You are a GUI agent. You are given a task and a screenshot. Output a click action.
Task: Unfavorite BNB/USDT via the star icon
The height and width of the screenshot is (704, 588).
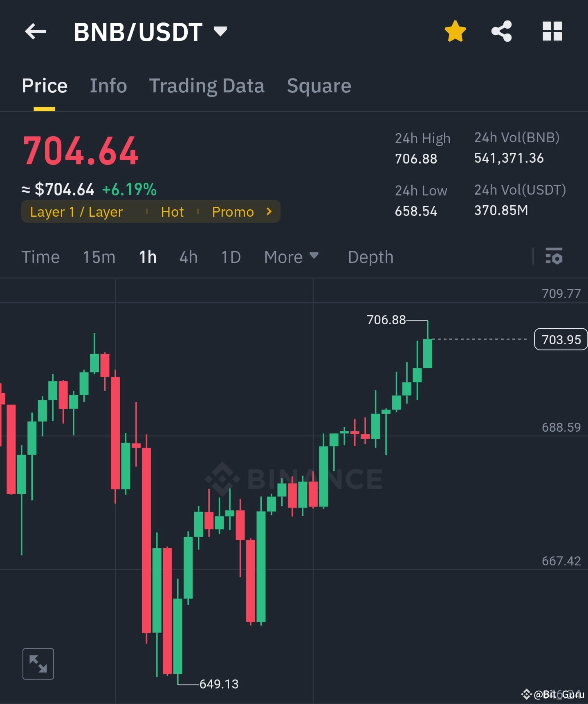click(x=455, y=30)
